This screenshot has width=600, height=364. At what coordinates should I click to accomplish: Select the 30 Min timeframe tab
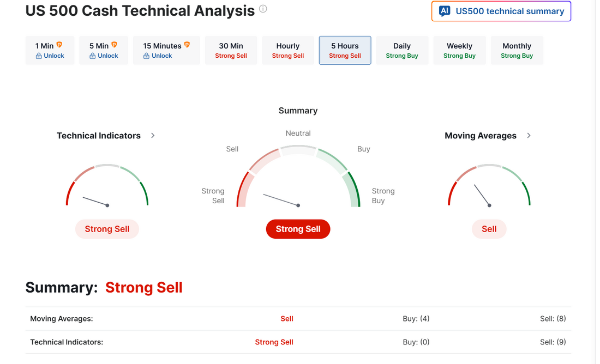pos(231,50)
